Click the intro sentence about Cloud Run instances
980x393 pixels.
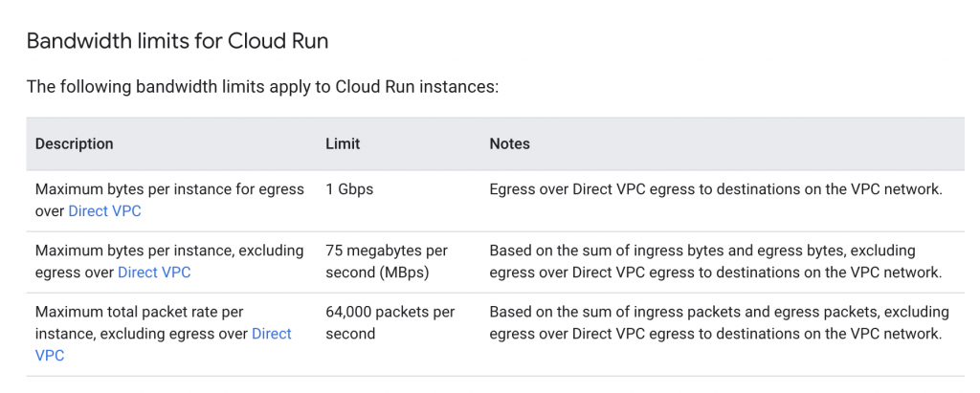[x=262, y=87]
